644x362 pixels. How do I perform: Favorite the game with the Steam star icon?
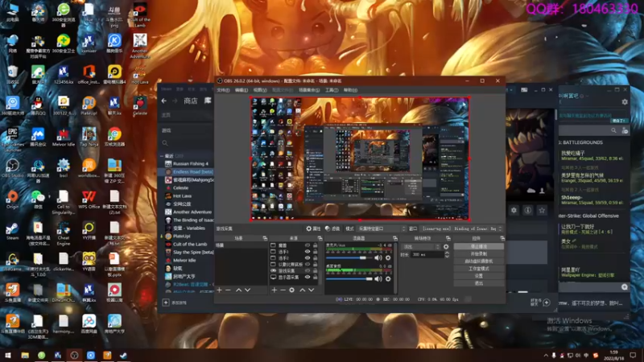pyautogui.click(x=542, y=210)
